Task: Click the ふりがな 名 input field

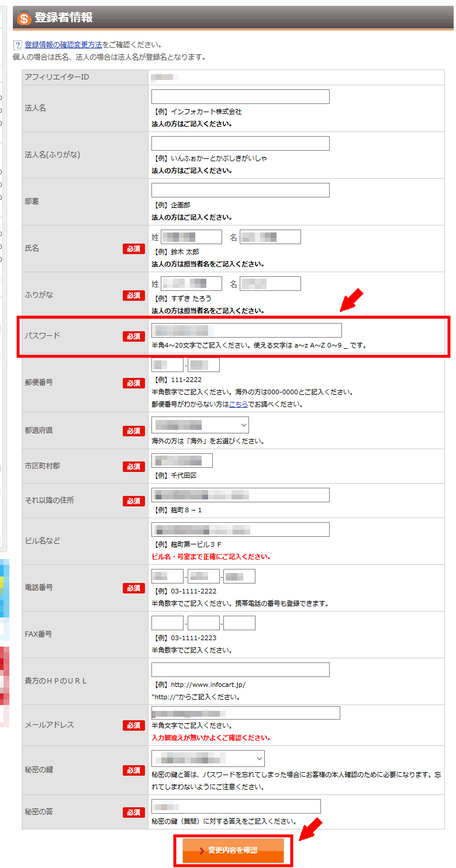Action: [270, 284]
